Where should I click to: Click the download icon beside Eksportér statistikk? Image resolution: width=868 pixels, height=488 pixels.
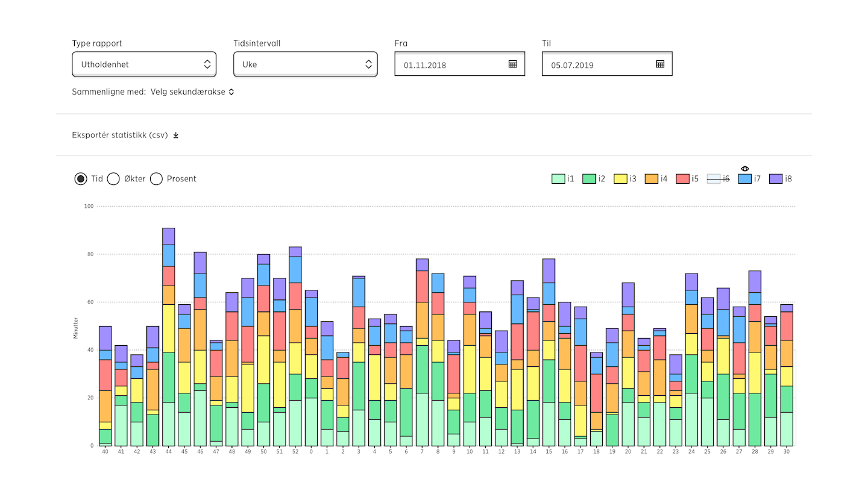pyautogui.click(x=176, y=135)
